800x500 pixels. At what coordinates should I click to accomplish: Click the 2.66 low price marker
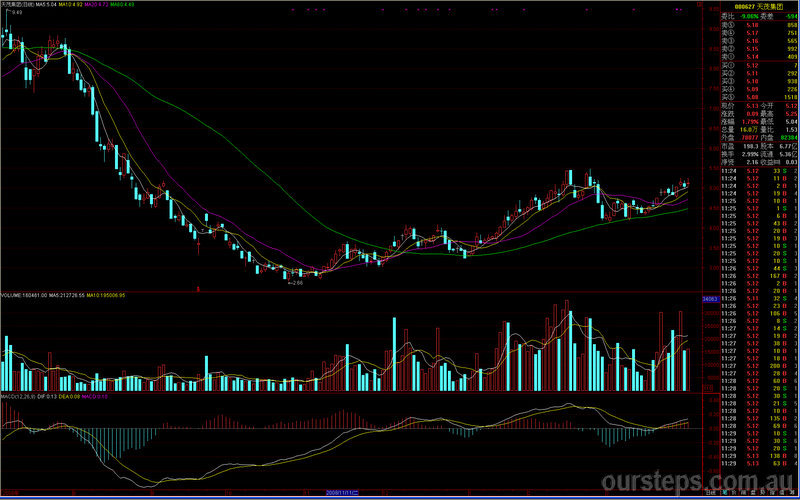pyautogui.click(x=296, y=282)
